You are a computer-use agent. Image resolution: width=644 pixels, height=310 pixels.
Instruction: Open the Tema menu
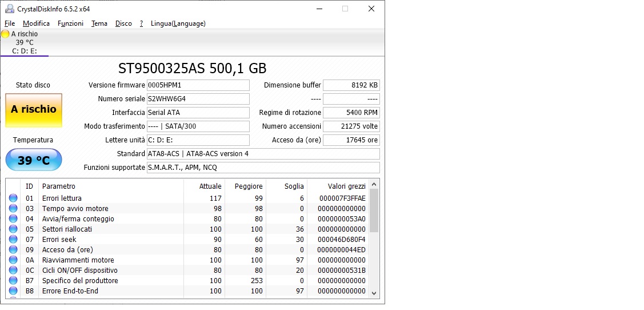[x=99, y=23]
